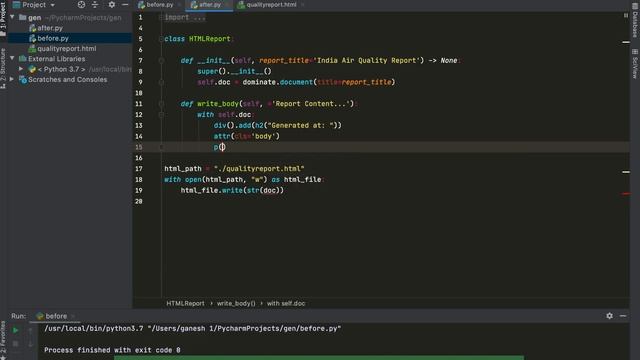Fold the HTMLReport class at line 5
The width and height of the screenshot is (640, 360).
(x=161, y=39)
